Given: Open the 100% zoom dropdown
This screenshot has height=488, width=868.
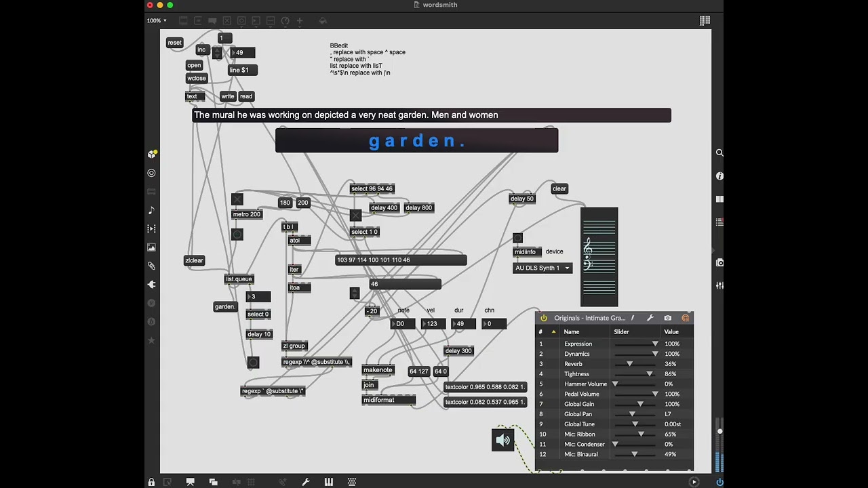Looking at the screenshot, I should click(x=157, y=21).
